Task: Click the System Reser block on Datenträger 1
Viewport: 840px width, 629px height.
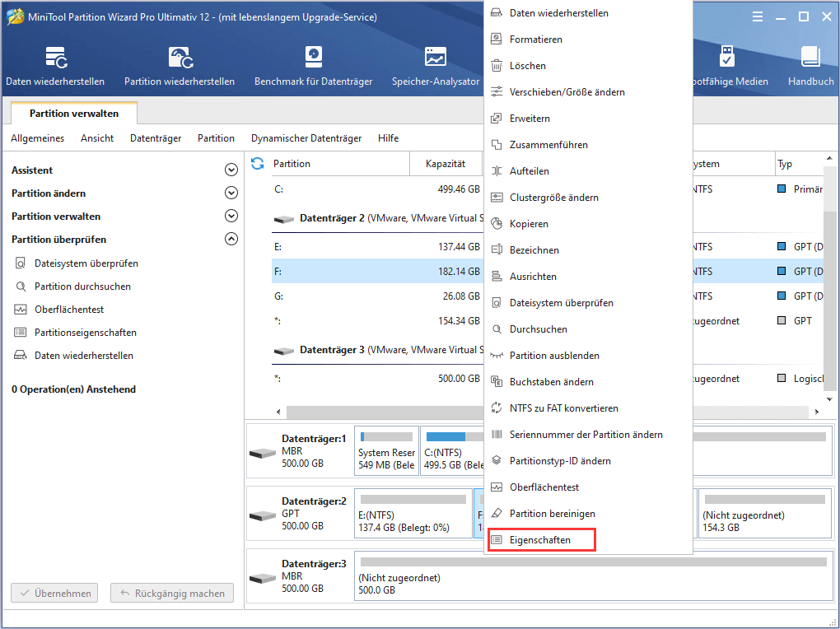Action: [386, 450]
